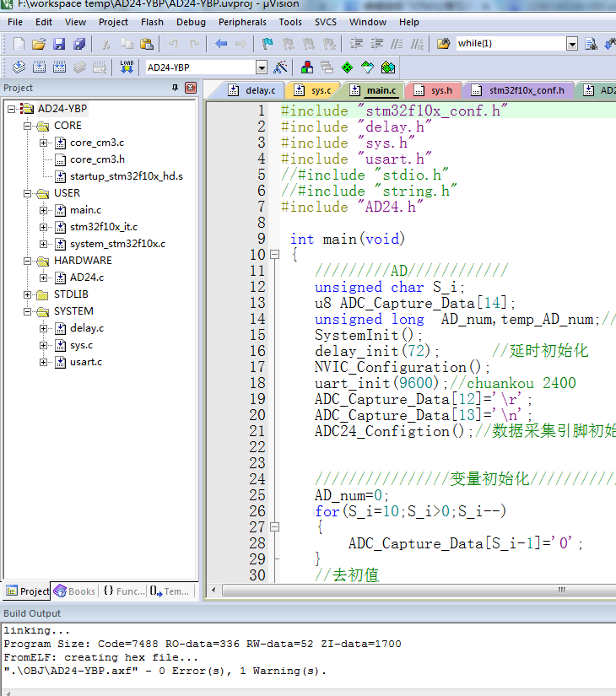Click the Select Software Packs icon
616x696 pixels.
(x=368, y=67)
